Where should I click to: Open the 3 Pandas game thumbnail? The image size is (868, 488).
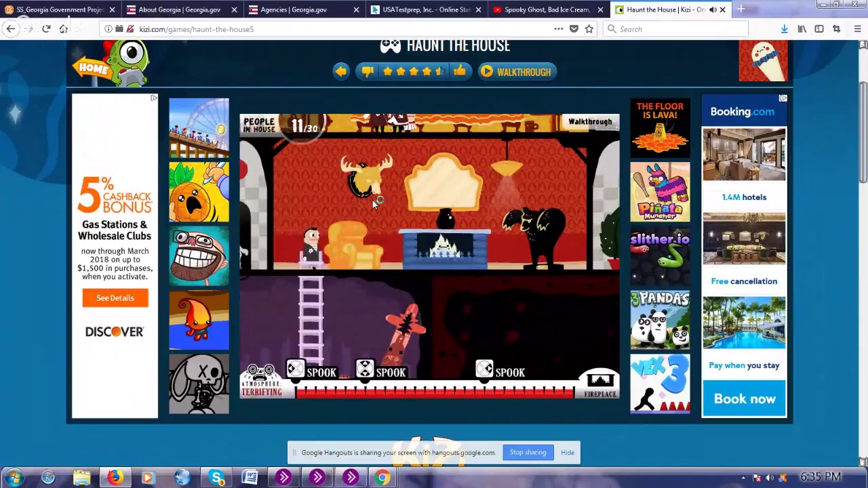(660, 320)
